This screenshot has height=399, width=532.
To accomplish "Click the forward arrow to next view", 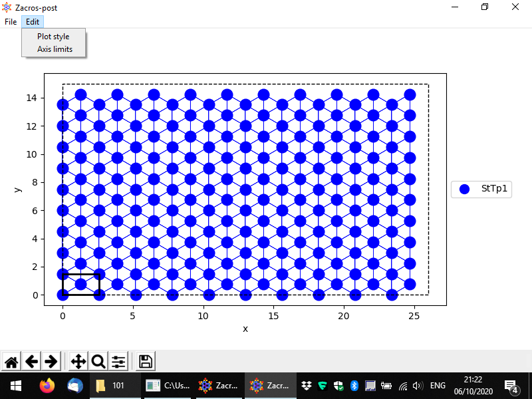I will (x=51, y=362).
